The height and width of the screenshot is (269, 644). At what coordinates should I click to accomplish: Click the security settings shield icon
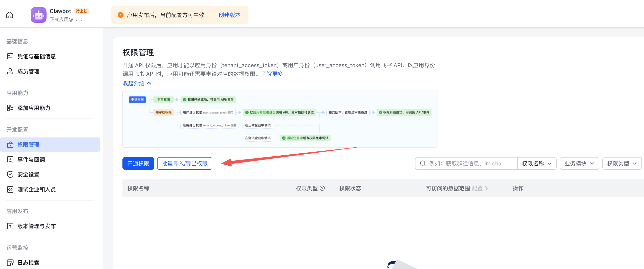point(10,174)
